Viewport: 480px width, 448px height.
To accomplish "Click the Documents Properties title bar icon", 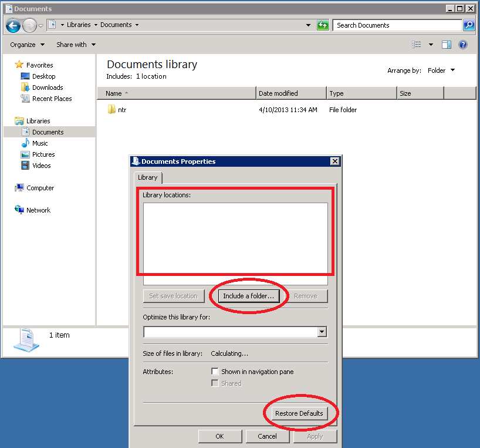I will pos(136,161).
